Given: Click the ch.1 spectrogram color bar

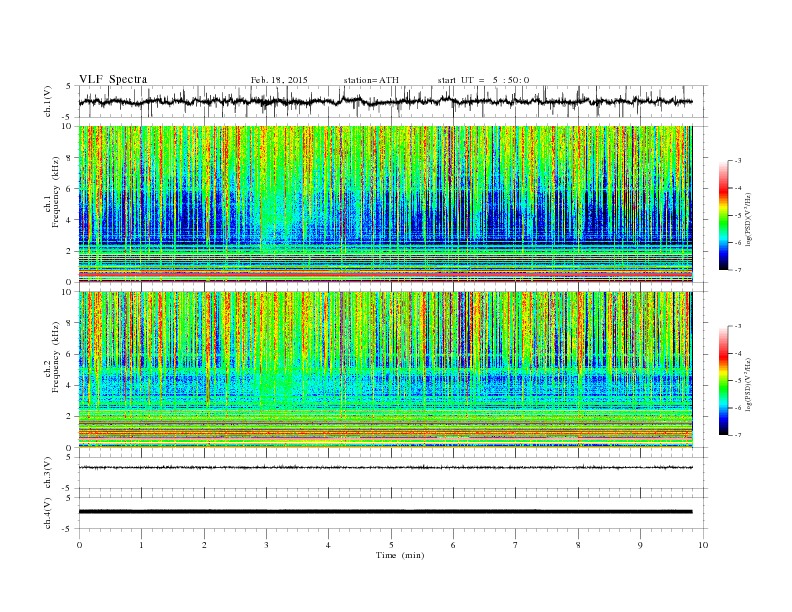Looking at the screenshot, I should click(723, 215).
